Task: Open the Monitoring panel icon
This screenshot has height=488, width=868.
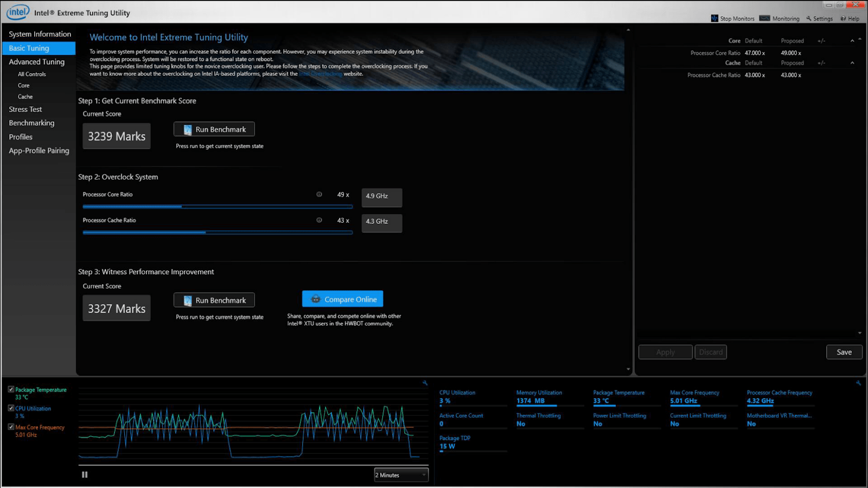Action: (764, 18)
